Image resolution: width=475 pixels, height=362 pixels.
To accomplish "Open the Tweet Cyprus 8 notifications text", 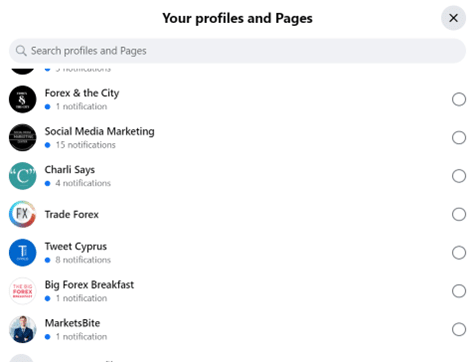I will (83, 260).
